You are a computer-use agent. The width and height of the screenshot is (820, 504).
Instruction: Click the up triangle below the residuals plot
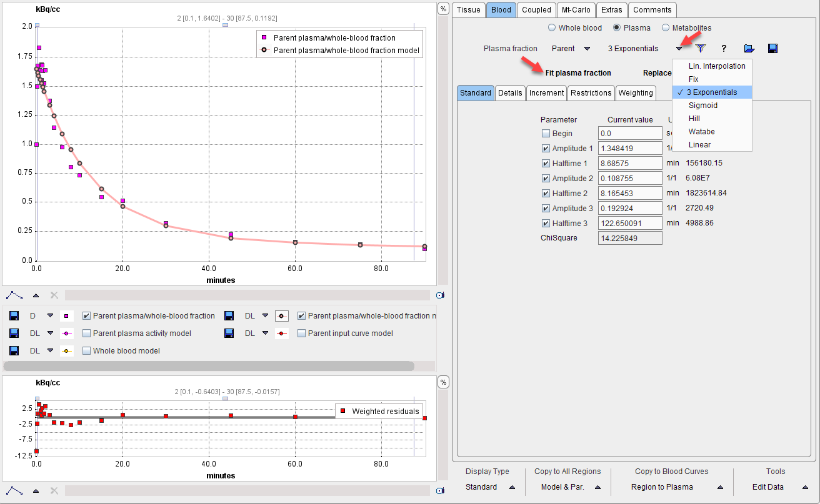point(36,491)
